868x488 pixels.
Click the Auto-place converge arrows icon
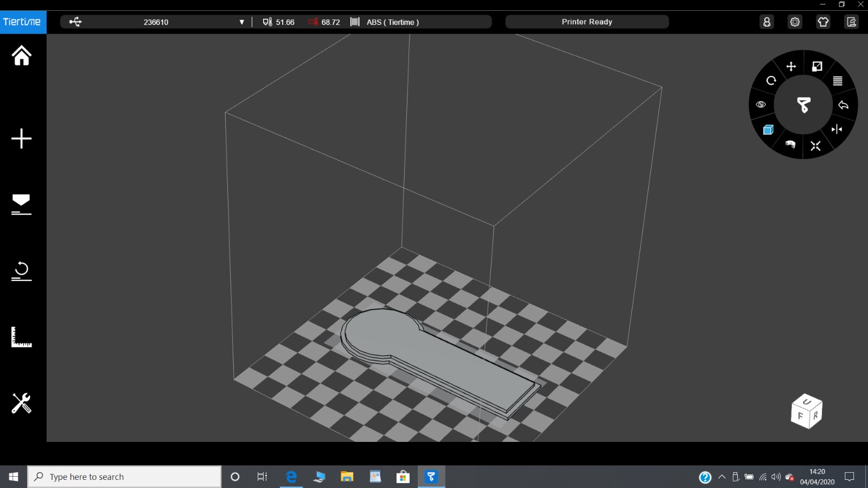(x=815, y=146)
